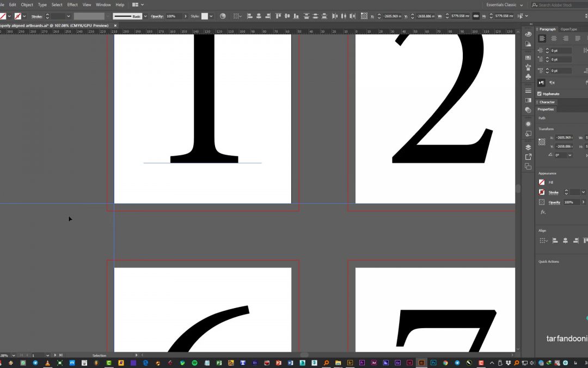Screen dimensions: 588x368
Task: Open the Effect menu
Action: [x=72, y=4]
